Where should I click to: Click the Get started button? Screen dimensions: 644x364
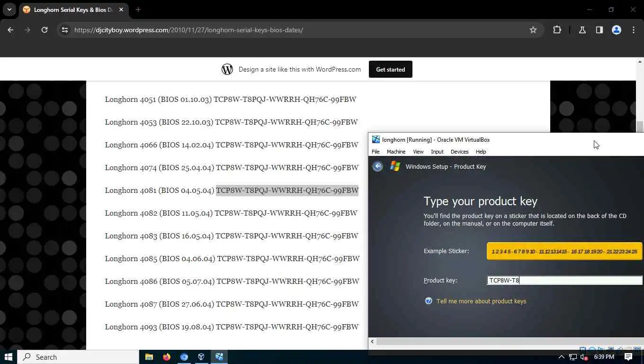(391, 69)
